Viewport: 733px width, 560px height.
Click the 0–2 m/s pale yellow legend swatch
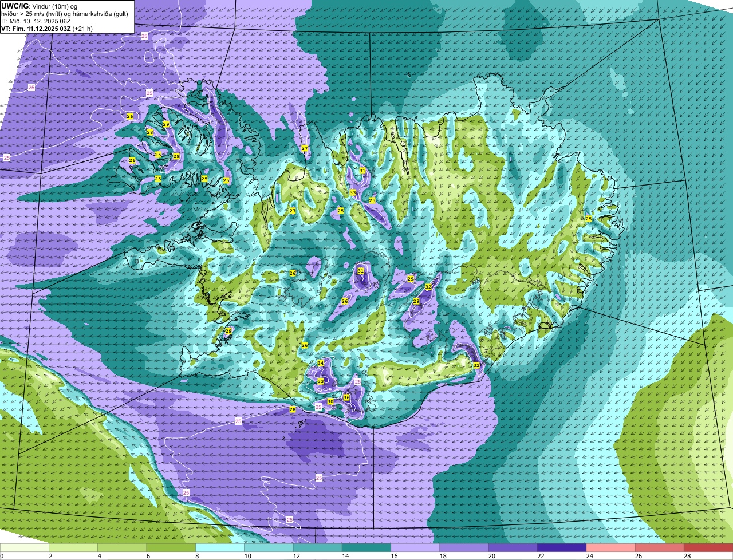click(25, 547)
